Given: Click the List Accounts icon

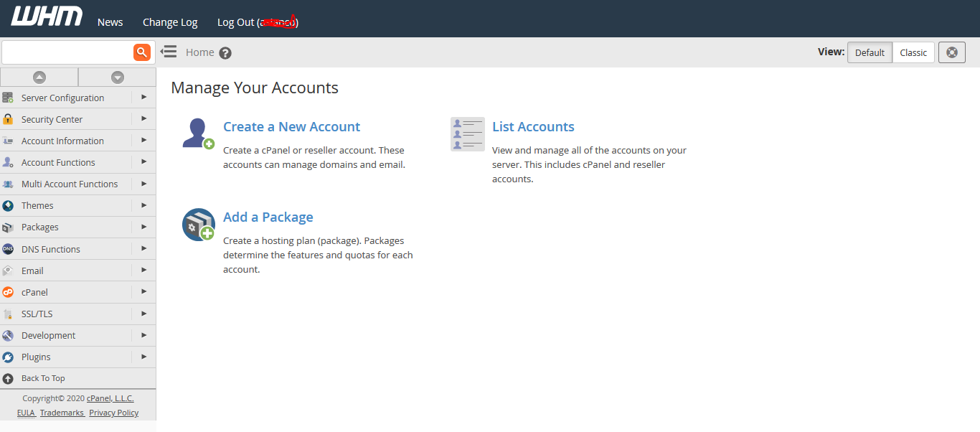Looking at the screenshot, I should pos(467,134).
